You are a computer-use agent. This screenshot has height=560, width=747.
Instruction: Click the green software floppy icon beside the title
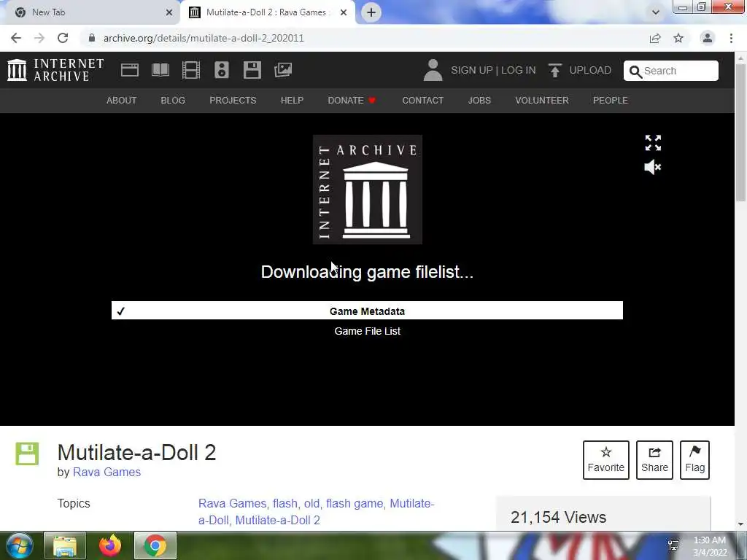pos(27,454)
